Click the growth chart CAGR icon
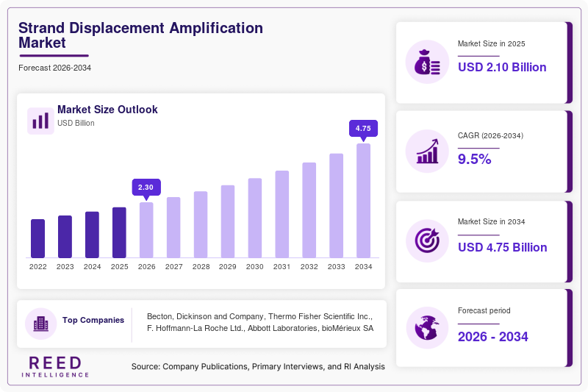This screenshot has width=588, height=392. pos(428,152)
